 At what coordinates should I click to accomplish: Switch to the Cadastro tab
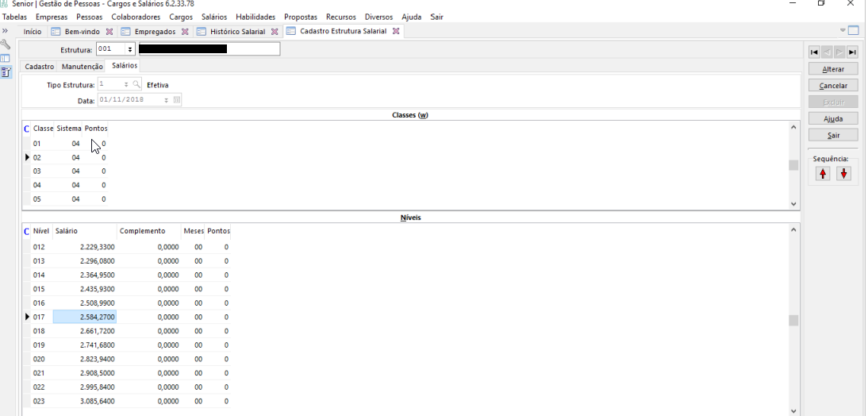pyautogui.click(x=40, y=67)
